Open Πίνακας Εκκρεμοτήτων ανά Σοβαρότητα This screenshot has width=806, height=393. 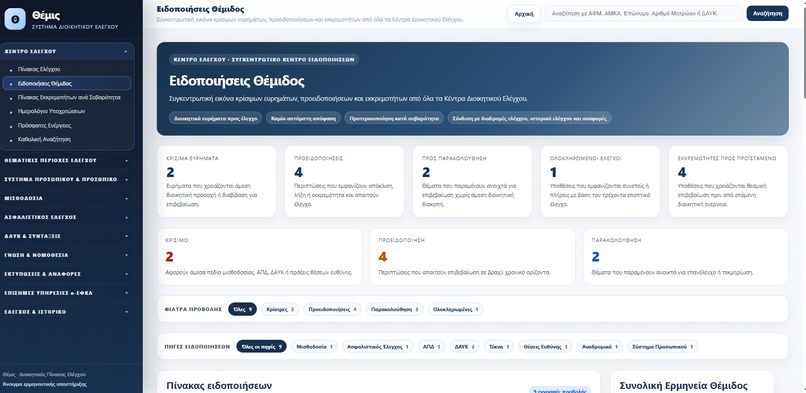(x=67, y=97)
